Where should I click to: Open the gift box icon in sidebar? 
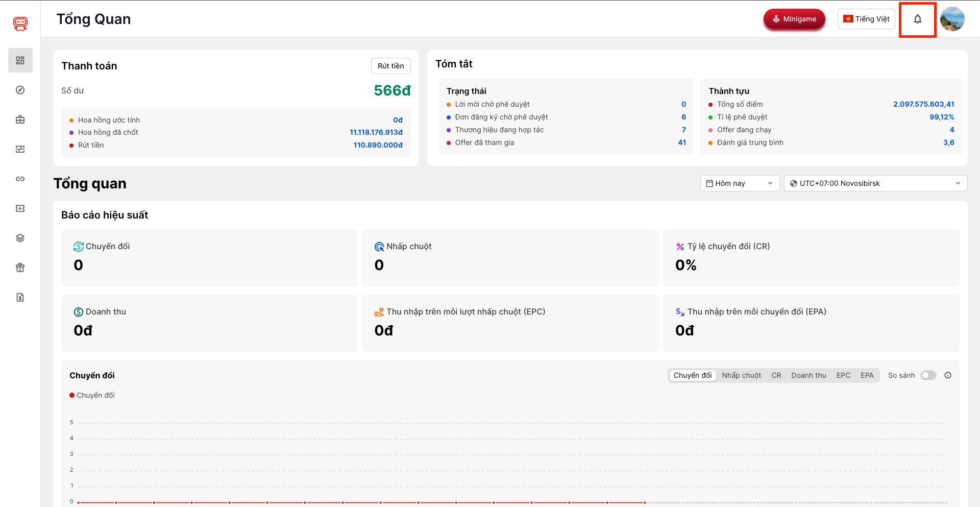[20, 268]
